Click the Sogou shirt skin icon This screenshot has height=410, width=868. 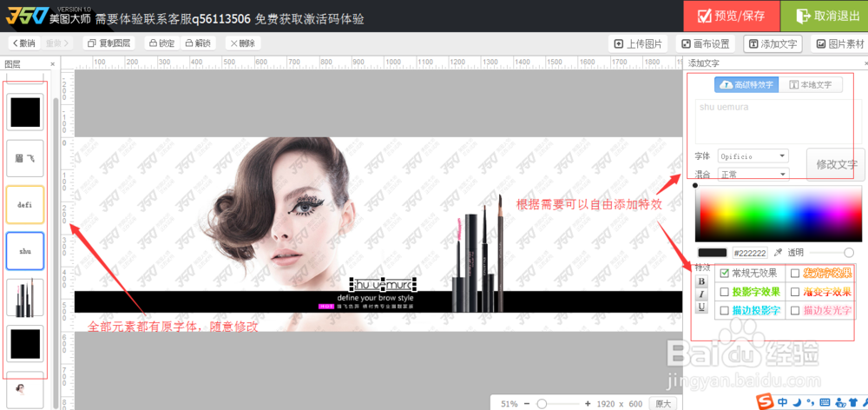(853, 401)
